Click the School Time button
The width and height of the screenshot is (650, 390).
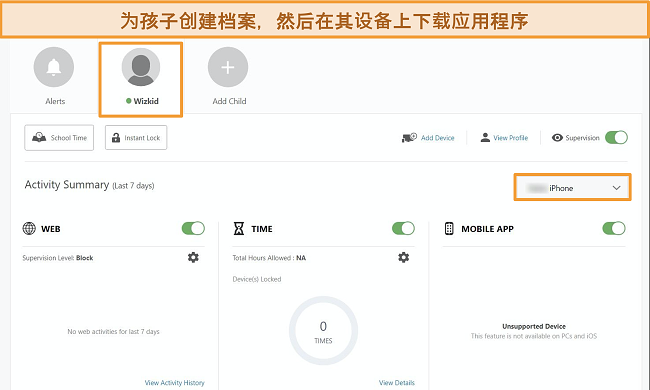click(x=59, y=138)
